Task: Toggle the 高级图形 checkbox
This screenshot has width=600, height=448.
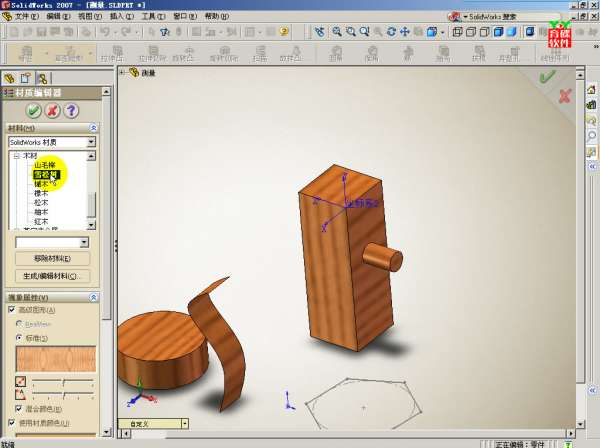Action: pos(11,310)
